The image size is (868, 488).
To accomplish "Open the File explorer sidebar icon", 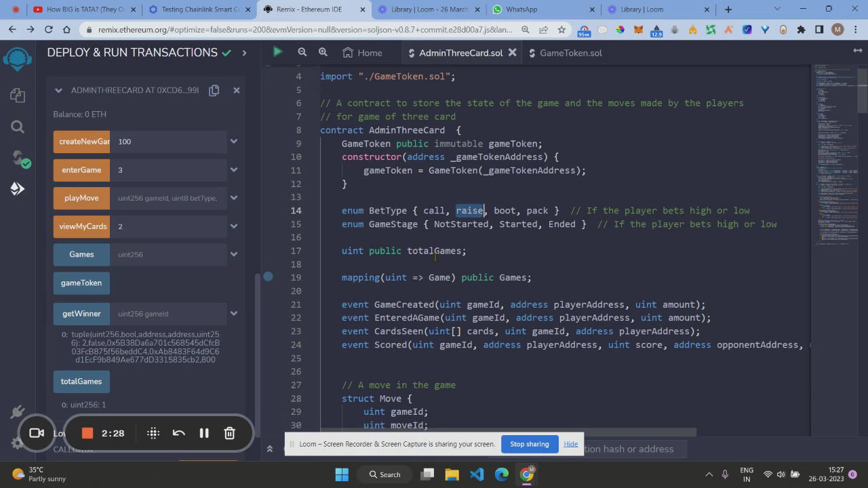I will point(18,96).
